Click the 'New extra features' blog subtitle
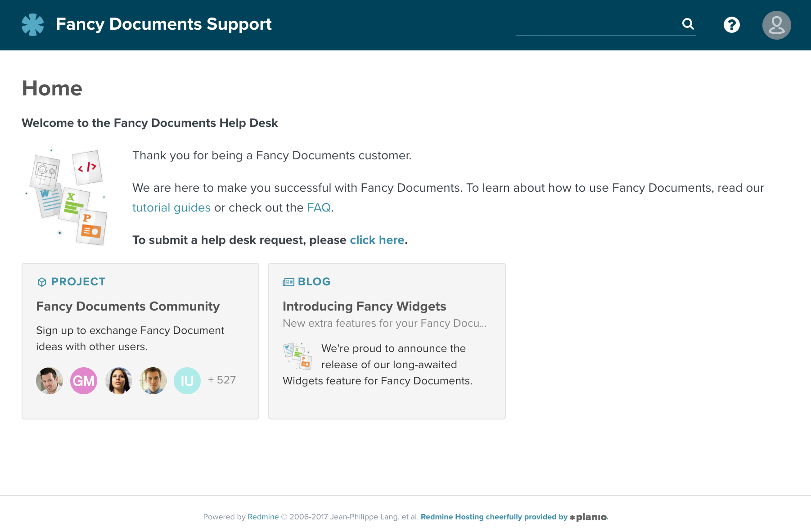 point(385,323)
